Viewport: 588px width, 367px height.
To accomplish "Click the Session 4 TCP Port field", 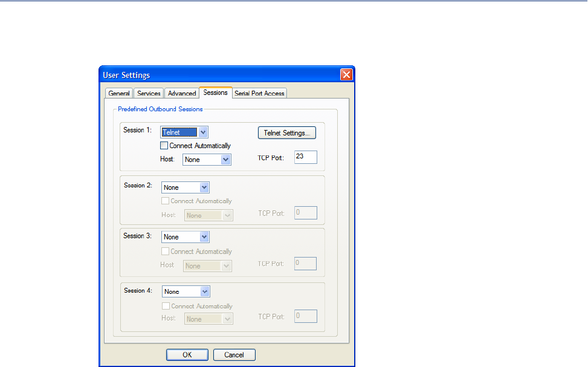I will pos(306,316).
